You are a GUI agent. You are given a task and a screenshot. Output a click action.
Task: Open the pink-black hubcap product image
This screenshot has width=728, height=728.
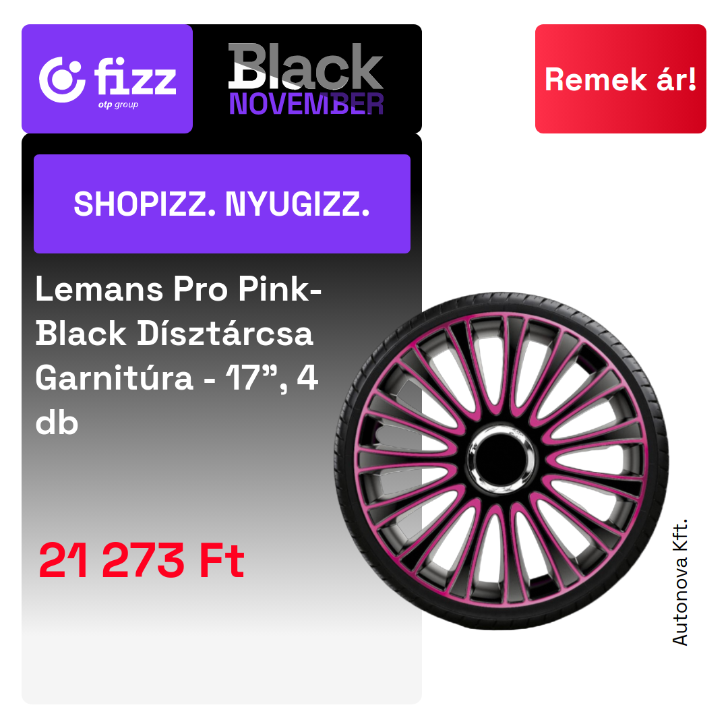[502, 460]
